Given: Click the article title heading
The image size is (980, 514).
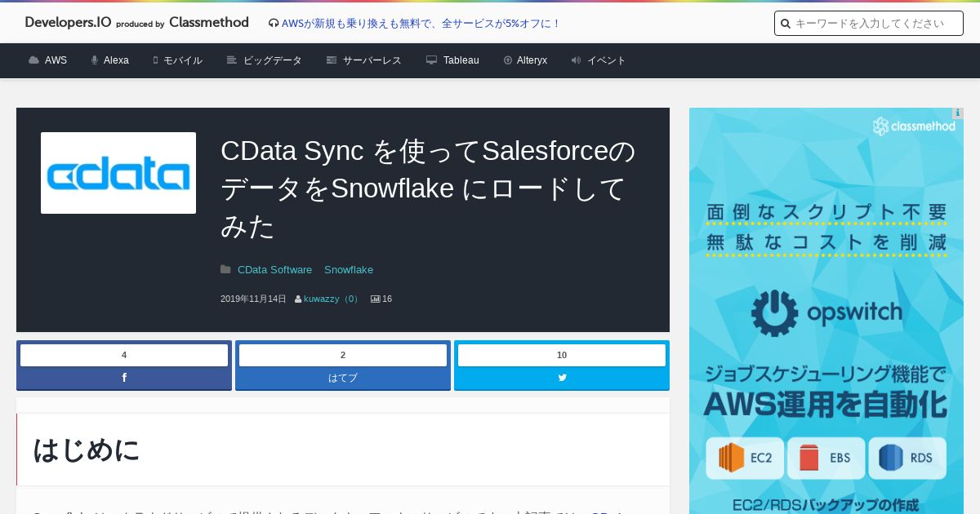Looking at the screenshot, I should pos(428,188).
